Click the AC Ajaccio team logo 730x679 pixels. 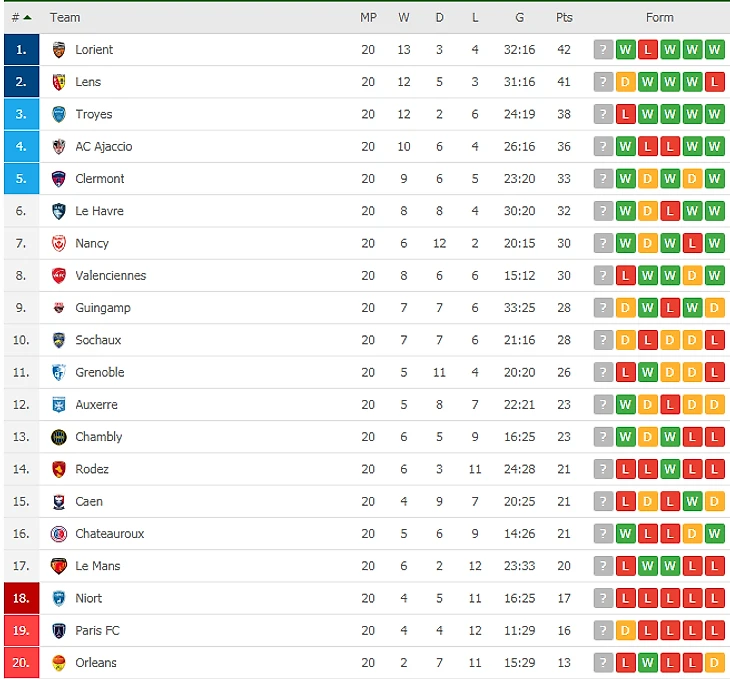click(x=59, y=147)
